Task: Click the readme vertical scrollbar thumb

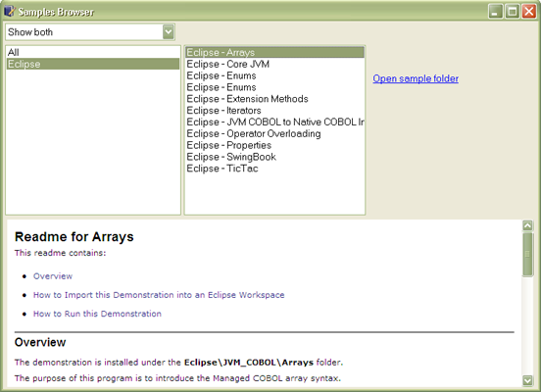Action: pyautogui.click(x=527, y=255)
